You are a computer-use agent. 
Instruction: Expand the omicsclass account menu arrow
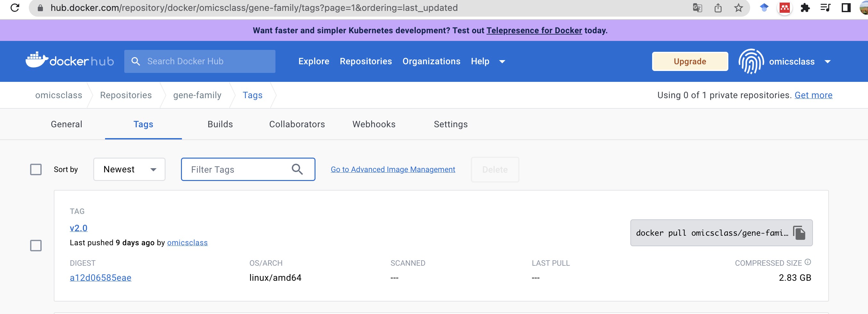[828, 62]
